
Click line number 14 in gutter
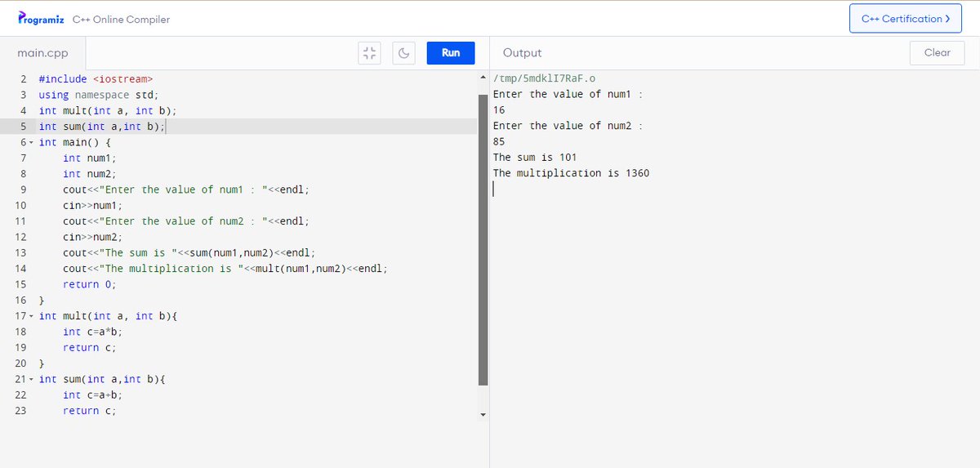coord(21,269)
